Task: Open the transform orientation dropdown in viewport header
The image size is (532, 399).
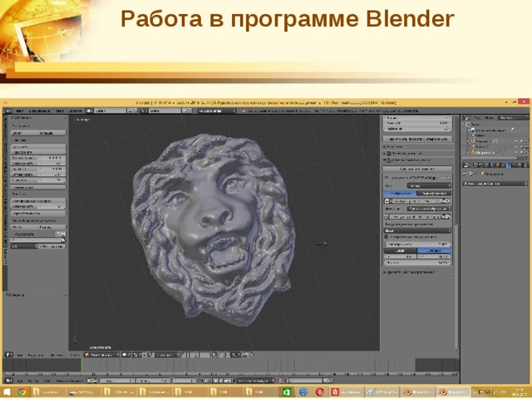Action: point(167,355)
